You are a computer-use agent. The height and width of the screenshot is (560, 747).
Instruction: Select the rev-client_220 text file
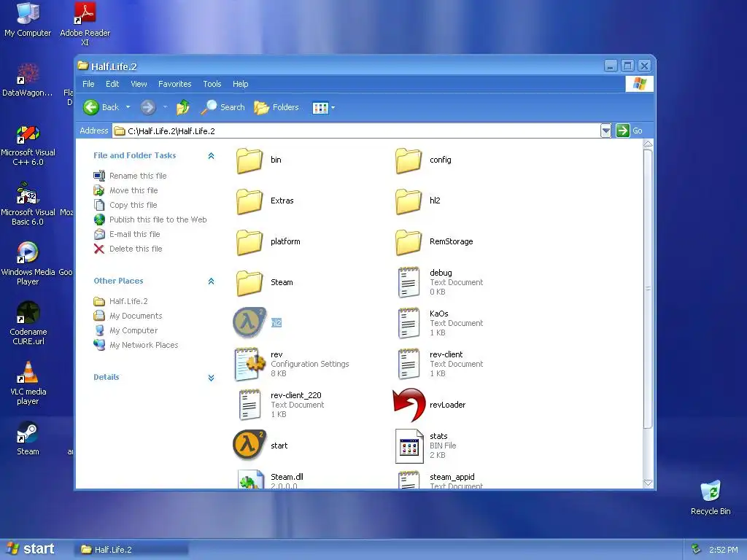[x=249, y=405]
